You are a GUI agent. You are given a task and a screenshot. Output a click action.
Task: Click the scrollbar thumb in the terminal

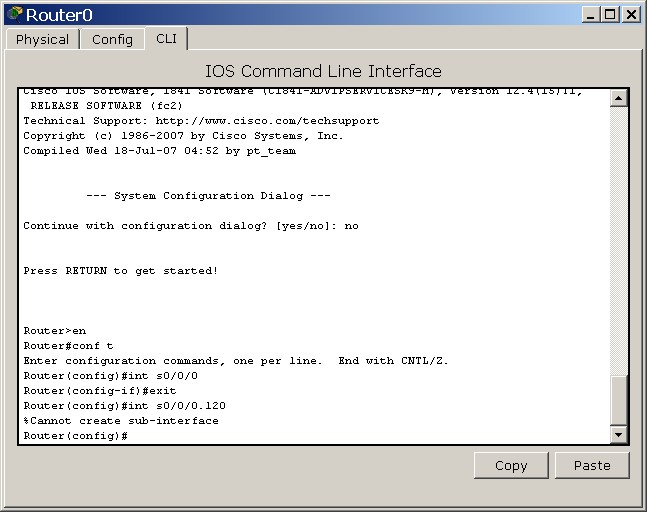click(619, 400)
